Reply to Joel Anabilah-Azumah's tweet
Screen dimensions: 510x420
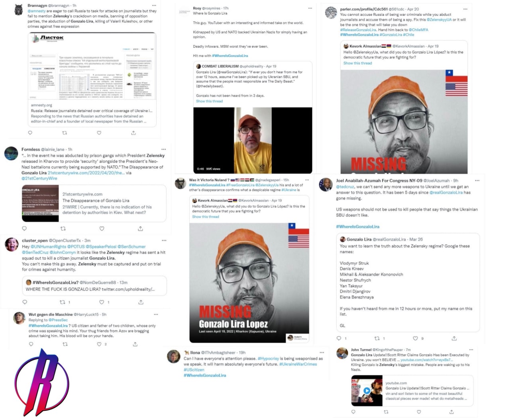(x=339, y=338)
